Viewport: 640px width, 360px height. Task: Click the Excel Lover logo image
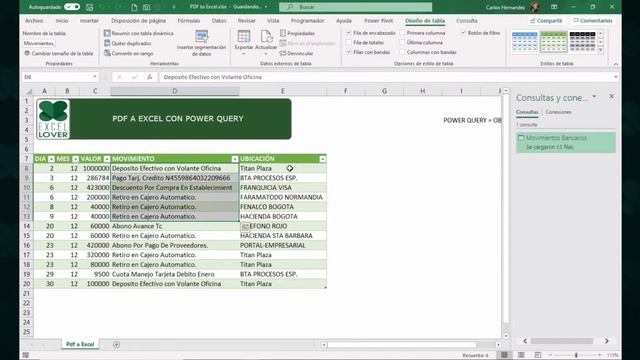[53, 120]
